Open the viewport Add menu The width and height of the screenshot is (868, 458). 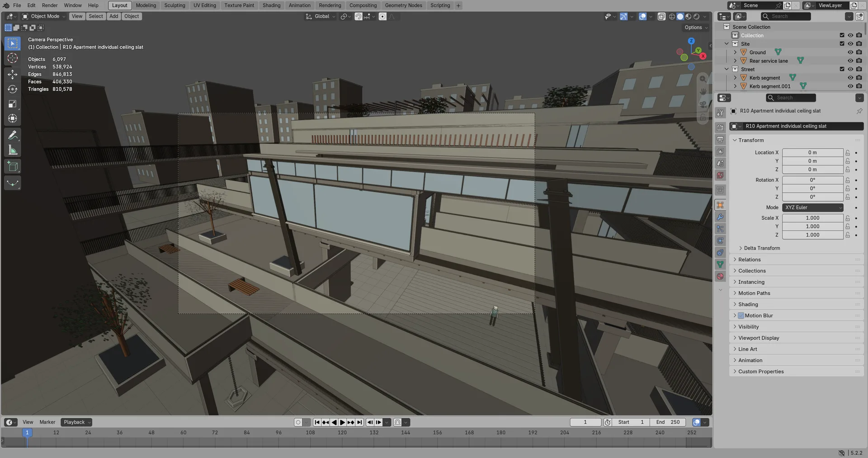tap(113, 16)
